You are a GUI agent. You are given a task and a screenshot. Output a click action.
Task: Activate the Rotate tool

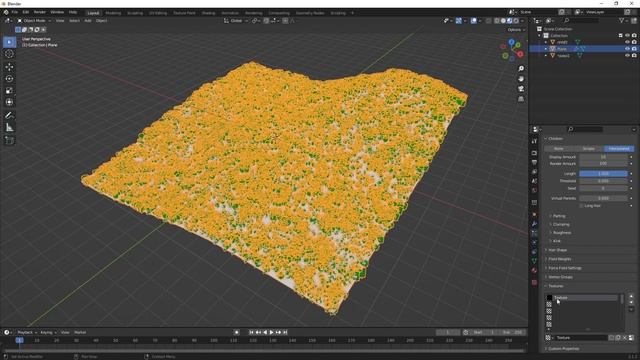[9, 78]
